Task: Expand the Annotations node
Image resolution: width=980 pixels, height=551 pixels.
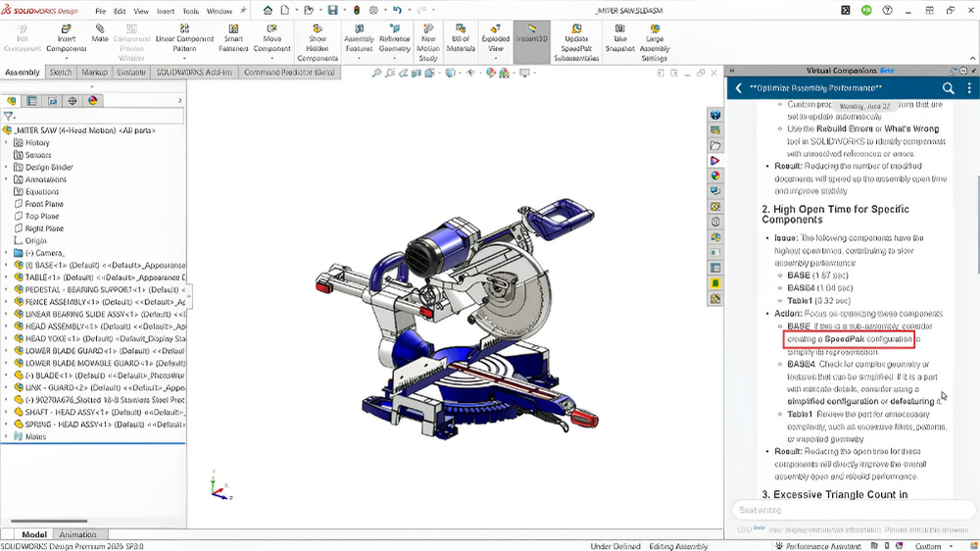Action: (x=6, y=179)
